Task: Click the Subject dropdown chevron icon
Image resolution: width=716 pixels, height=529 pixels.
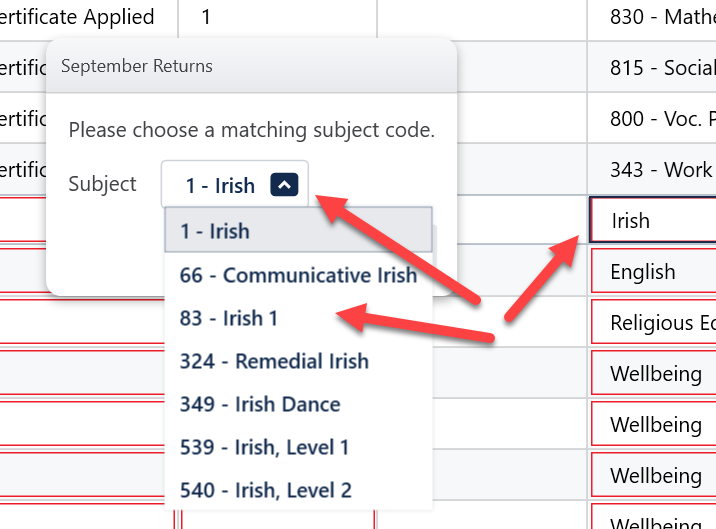Action: point(284,185)
